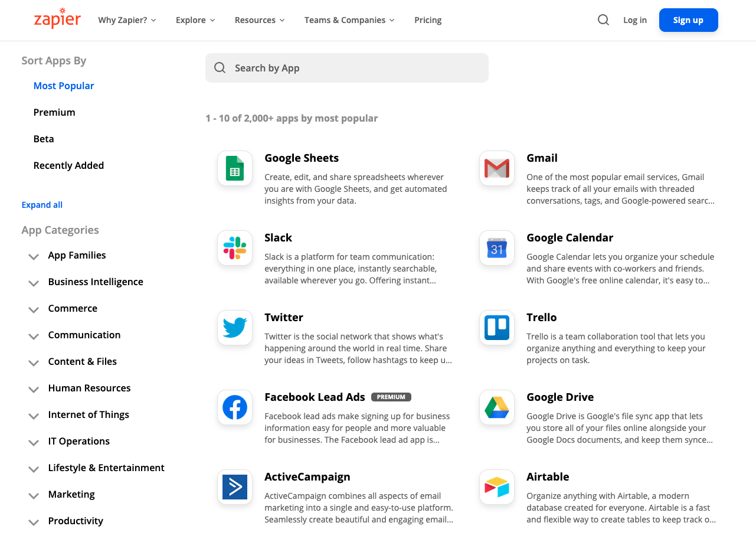Open the Google Drive title link
The height and width of the screenshot is (539, 756).
coord(560,397)
